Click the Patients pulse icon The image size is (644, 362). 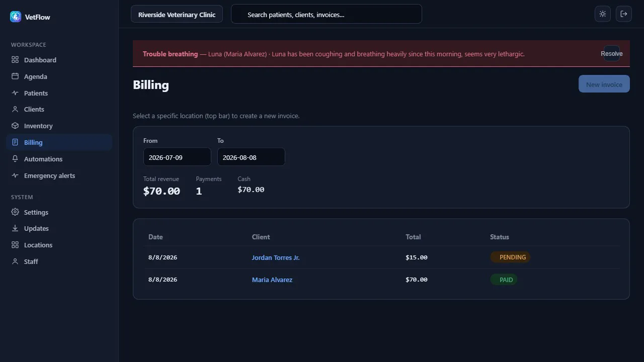(15, 93)
